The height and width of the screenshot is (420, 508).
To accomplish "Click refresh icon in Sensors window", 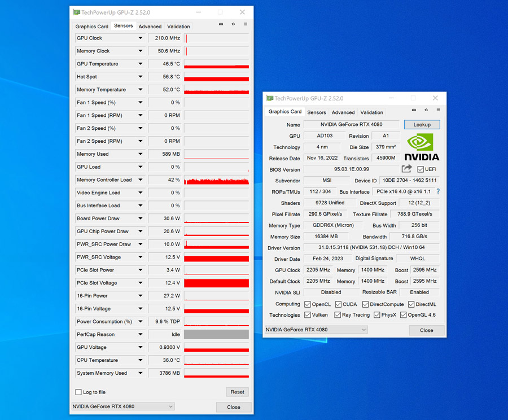I will (233, 24).
